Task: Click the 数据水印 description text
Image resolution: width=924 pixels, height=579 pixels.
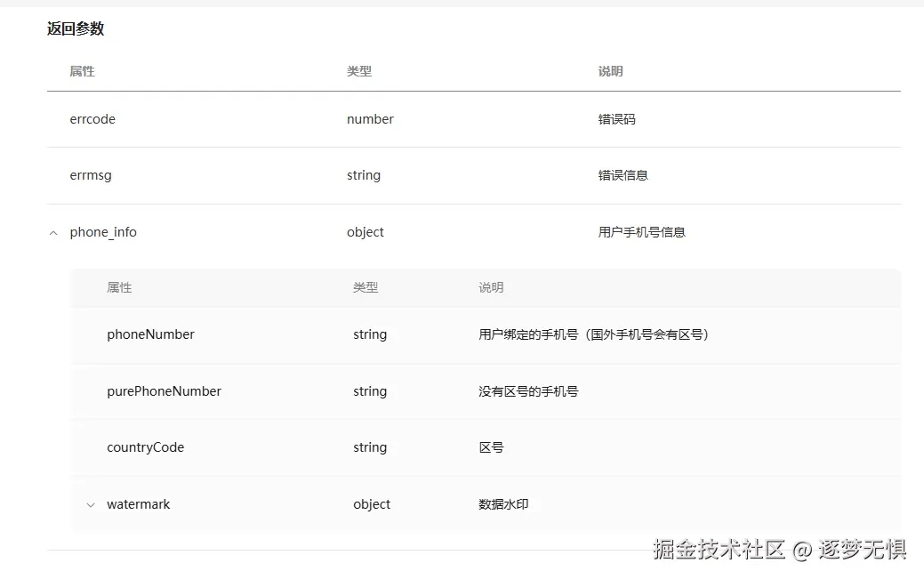Action: click(504, 504)
